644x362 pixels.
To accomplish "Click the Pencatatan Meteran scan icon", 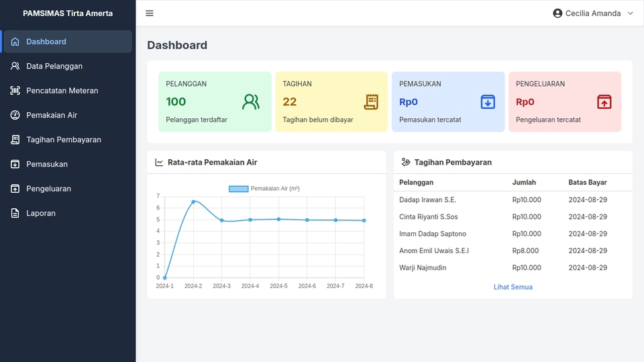I will click(15, 91).
